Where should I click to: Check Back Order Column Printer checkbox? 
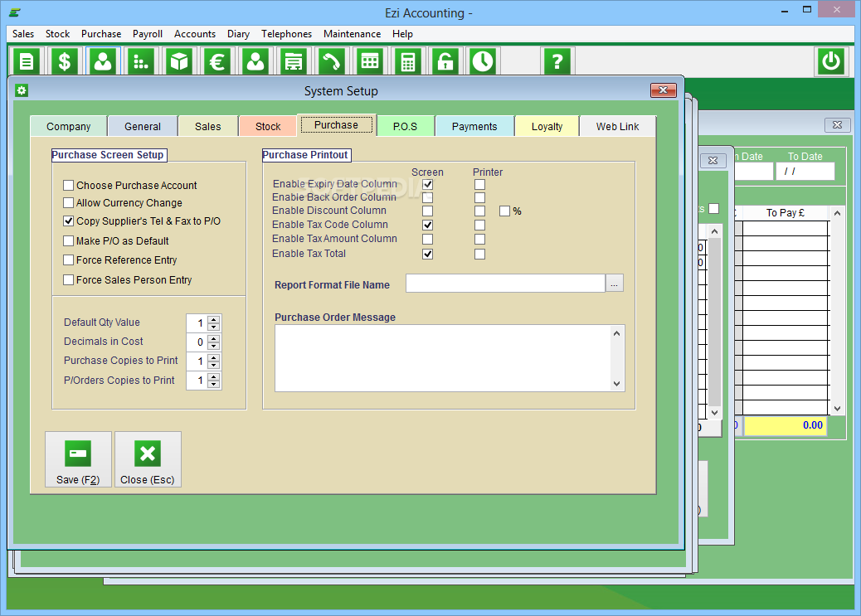480,197
